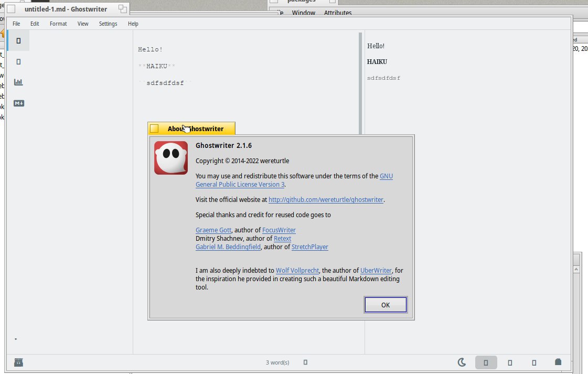Image resolution: width=588 pixels, height=374 pixels.
Task: Open the Format menu
Action: click(58, 24)
